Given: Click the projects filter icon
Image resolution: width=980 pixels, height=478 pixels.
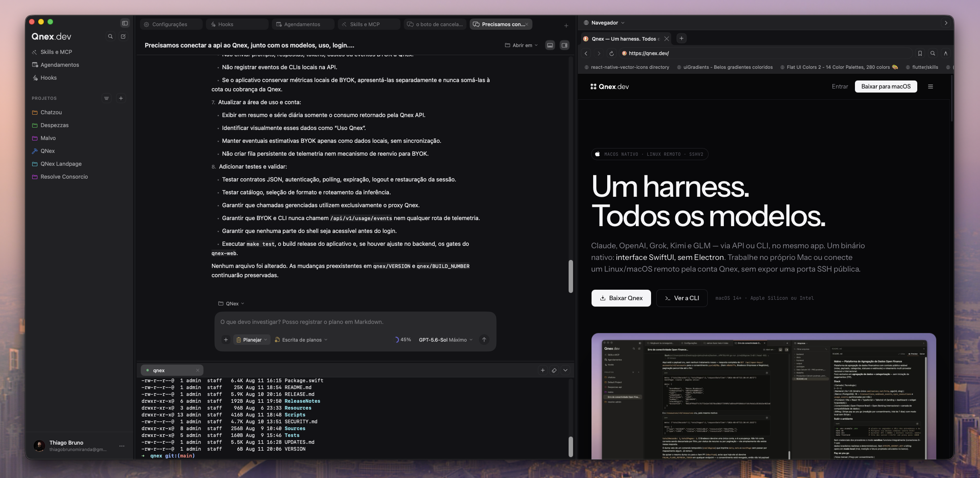Looking at the screenshot, I should (x=106, y=98).
